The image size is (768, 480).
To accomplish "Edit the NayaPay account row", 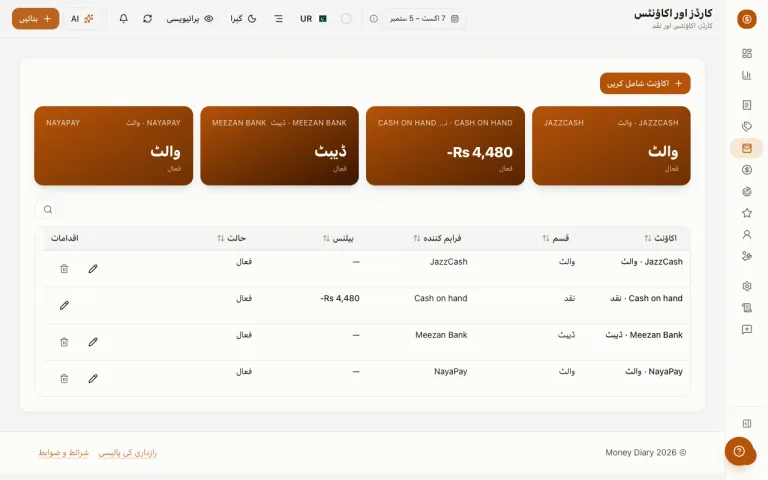I will click(x=93, y=379).
